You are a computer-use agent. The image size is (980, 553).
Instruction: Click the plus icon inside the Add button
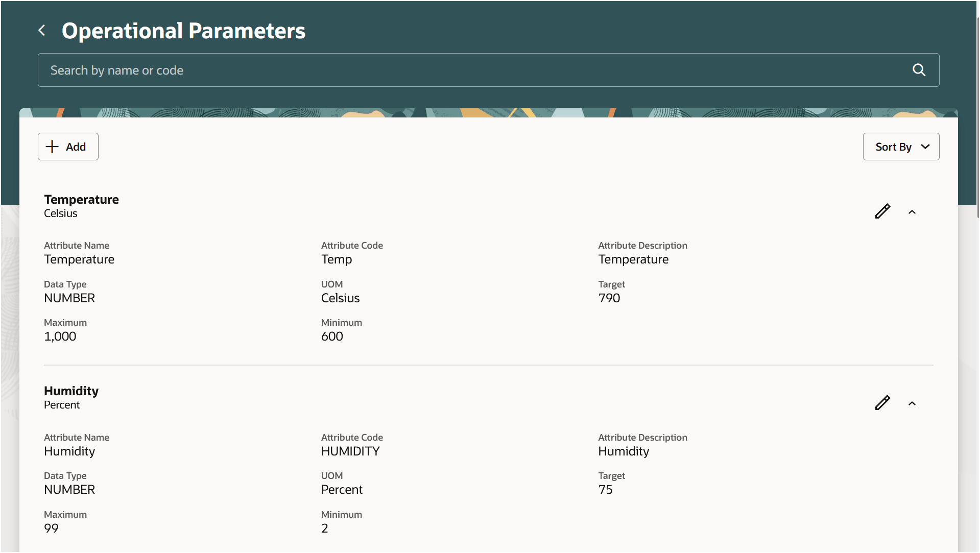(52, 147)
